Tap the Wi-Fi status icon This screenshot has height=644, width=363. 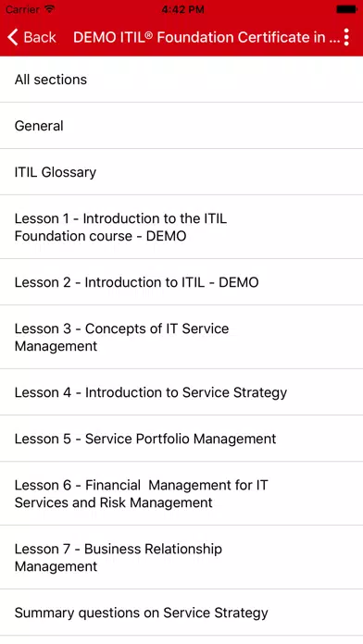(x=50, y=9)
